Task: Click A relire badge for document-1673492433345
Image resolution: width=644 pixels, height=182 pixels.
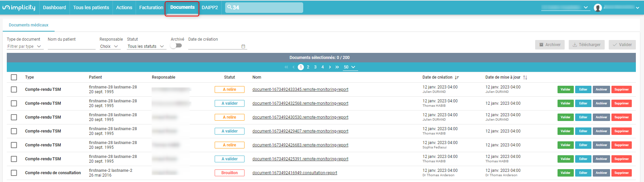Action: pyautogui.click(x=230, y=89)
